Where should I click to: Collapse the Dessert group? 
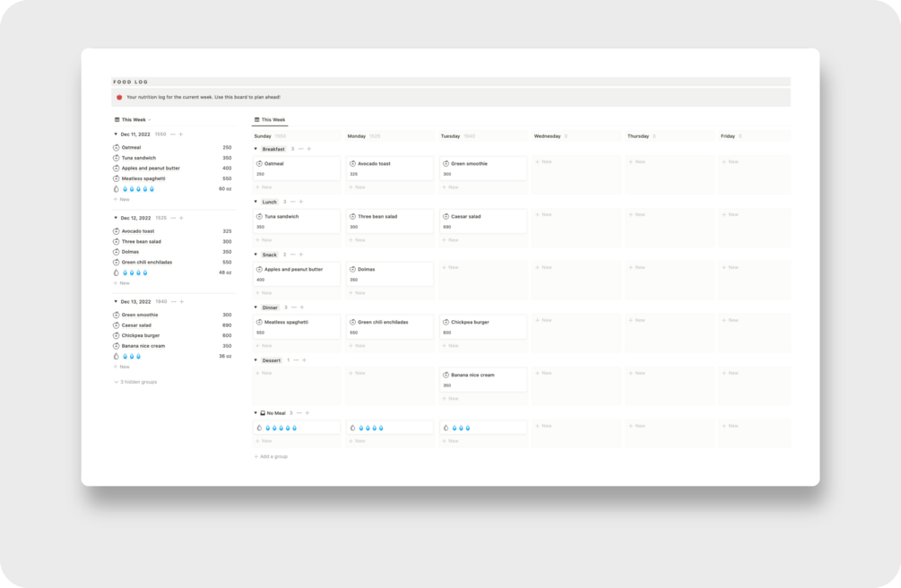click(x=256, y=360)
